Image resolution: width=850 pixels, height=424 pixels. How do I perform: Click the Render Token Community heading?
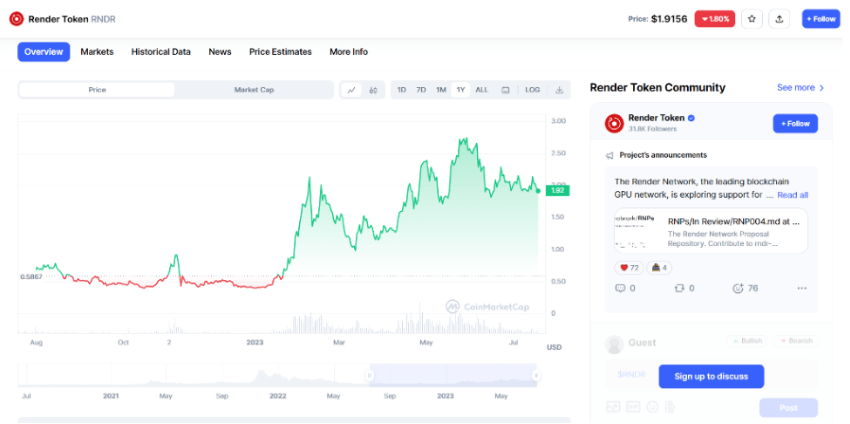[x=658, y=88]
